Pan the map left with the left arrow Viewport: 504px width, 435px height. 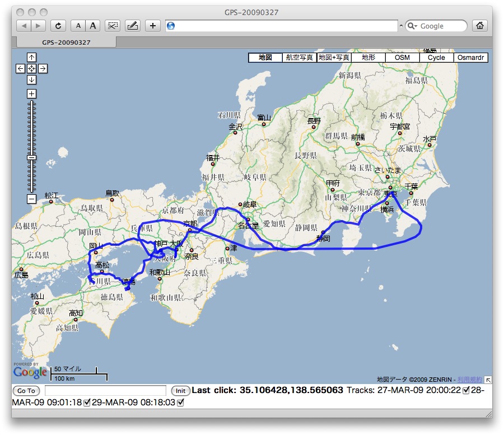click(x=20, y=68)
